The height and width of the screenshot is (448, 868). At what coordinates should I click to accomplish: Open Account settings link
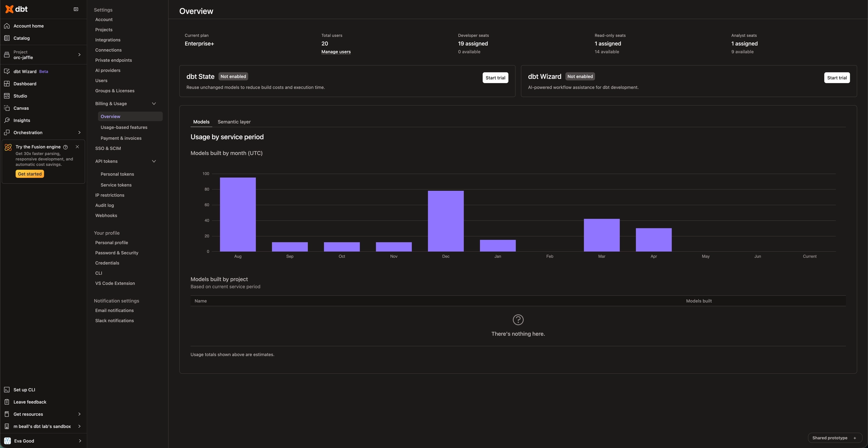[x=104, y=20]
